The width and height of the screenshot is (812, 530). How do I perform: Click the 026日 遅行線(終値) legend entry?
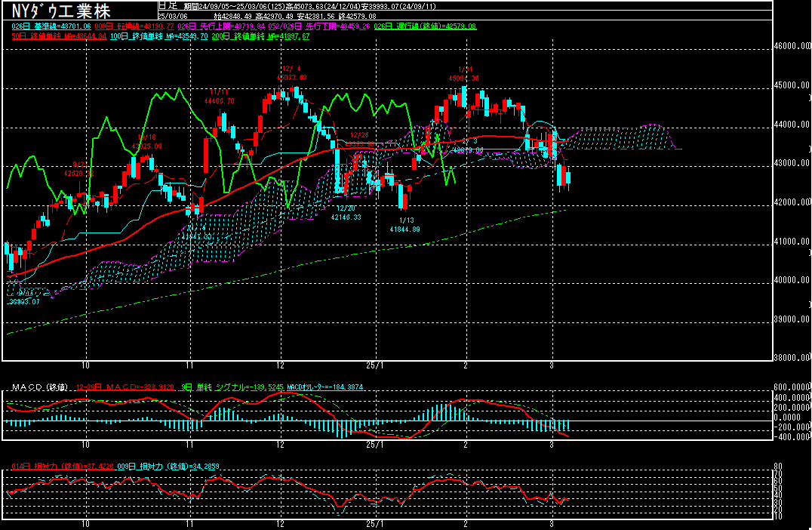click(425, 26)
